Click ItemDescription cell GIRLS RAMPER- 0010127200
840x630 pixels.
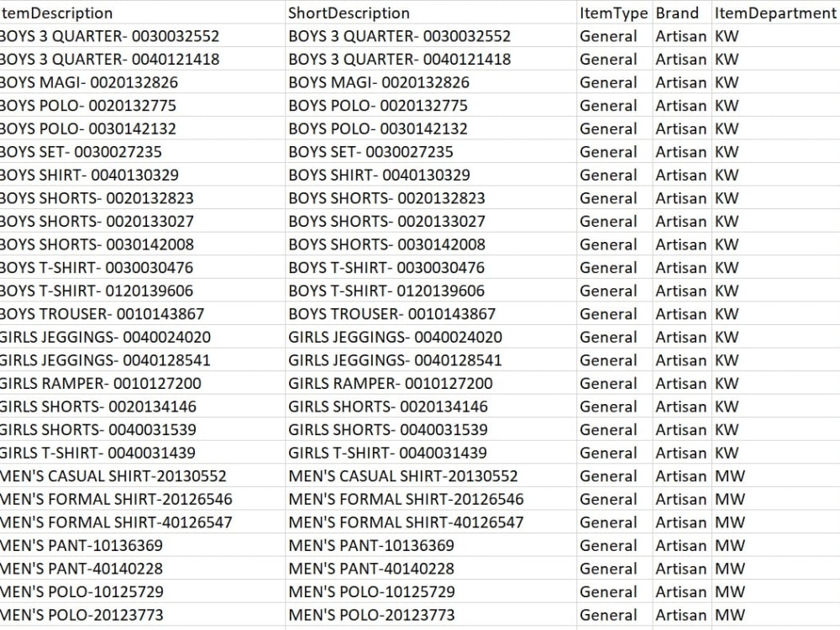(x=143, y=383)
